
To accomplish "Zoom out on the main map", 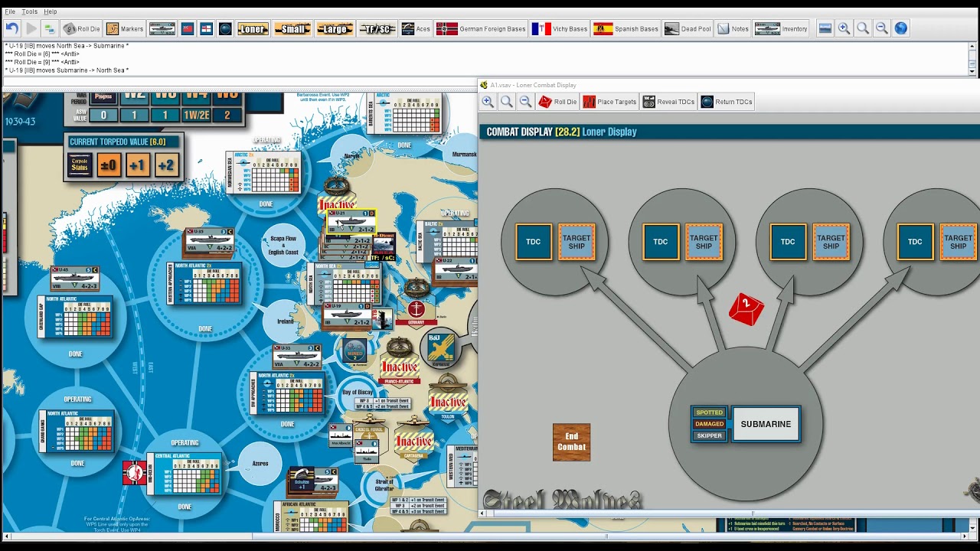I will tap(882, 29).
